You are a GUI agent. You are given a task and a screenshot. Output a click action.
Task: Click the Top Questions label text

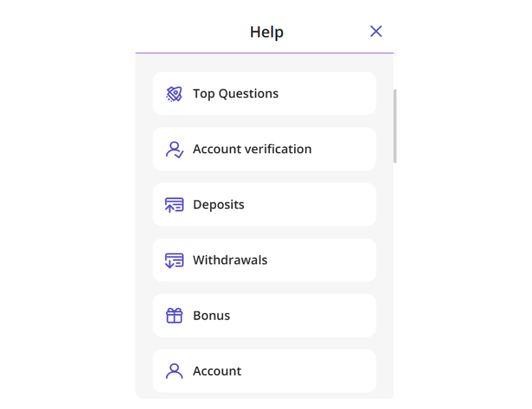(x=236, y=94)
